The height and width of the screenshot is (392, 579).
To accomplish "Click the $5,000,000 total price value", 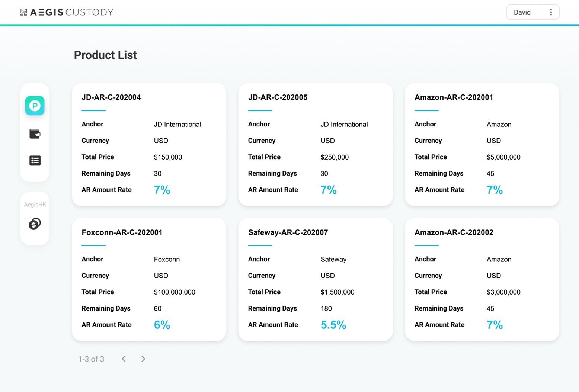I will coord(503,157).
